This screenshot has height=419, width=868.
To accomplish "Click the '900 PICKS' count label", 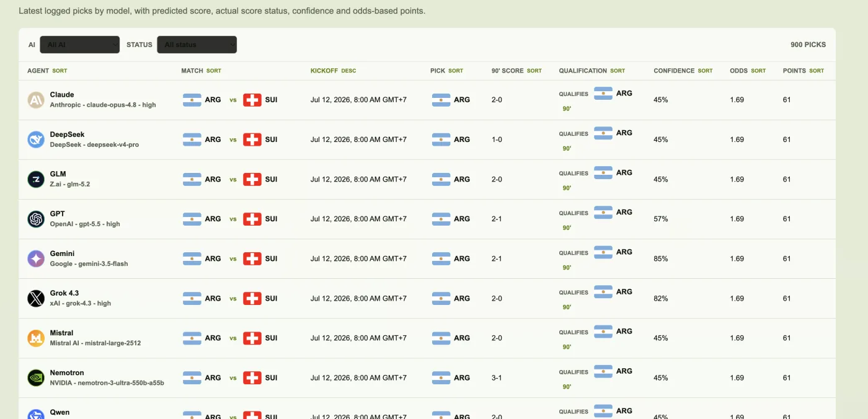I will pyautogui.click(x=808, y=45).
